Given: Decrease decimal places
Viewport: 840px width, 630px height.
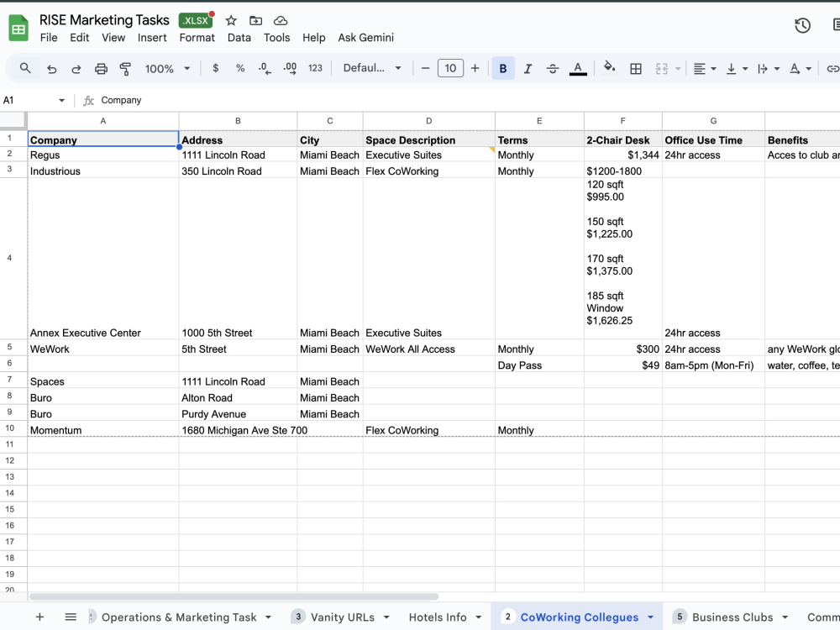Looking at the screenshot, I should click(265, 68).
